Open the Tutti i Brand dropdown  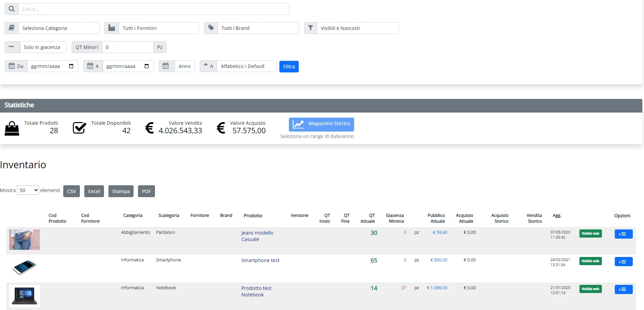coord(258,28)
